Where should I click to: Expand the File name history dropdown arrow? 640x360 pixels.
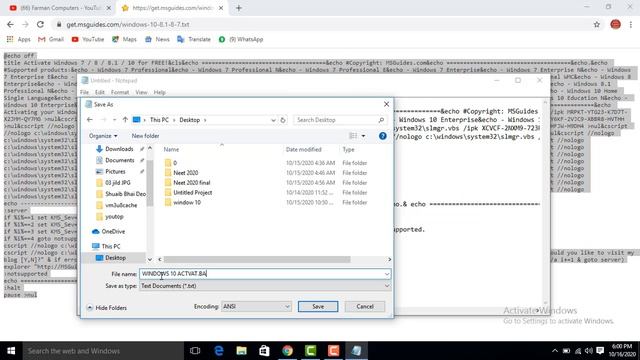coord(387,274)
